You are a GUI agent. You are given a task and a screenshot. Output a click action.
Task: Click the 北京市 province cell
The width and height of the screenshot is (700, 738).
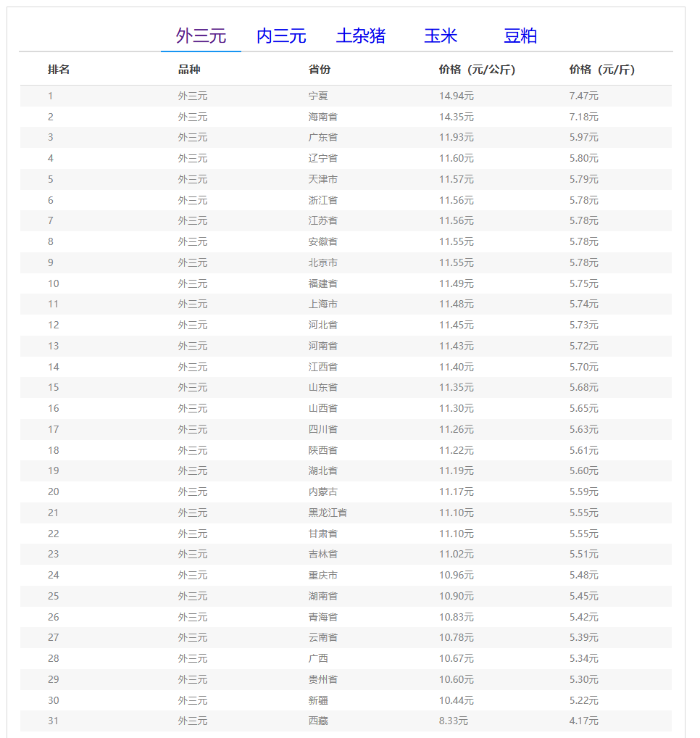click(322, 262)
